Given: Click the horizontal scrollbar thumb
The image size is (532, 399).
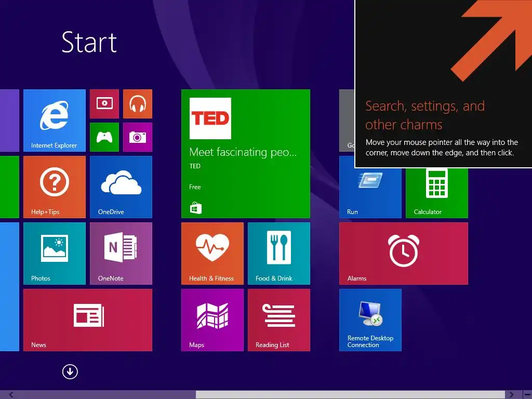Looking at the screenshot, I should [350, 395].
